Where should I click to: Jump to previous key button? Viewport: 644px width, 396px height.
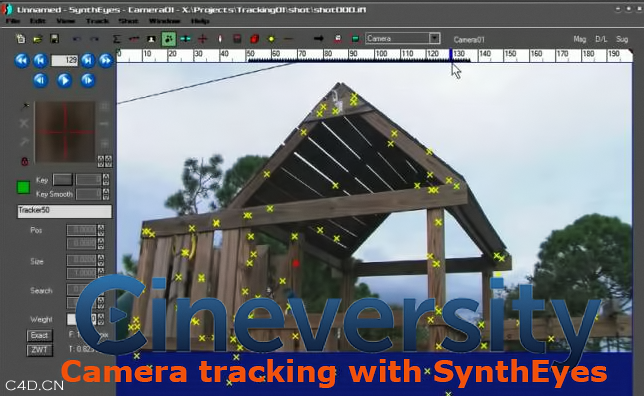tap(40, 61)
